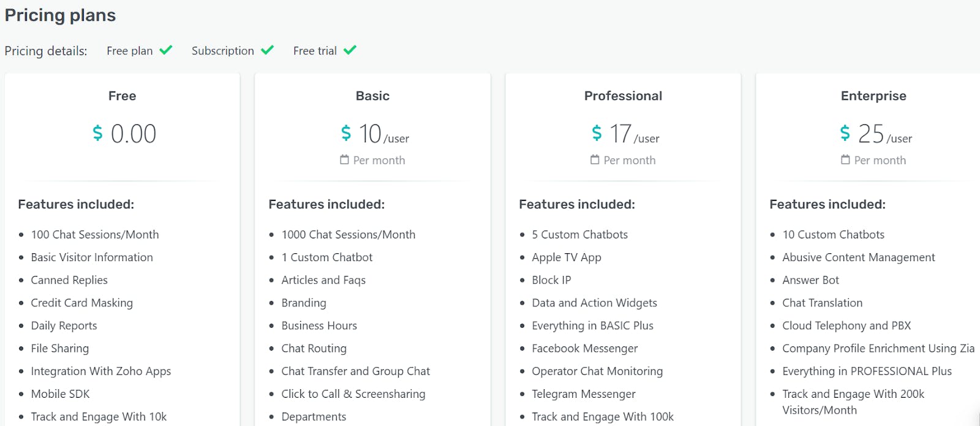Click the dollar icon beside Professional's 17
Image resolution: width=980 pixels, height=426 pixels.
point(597,133)
